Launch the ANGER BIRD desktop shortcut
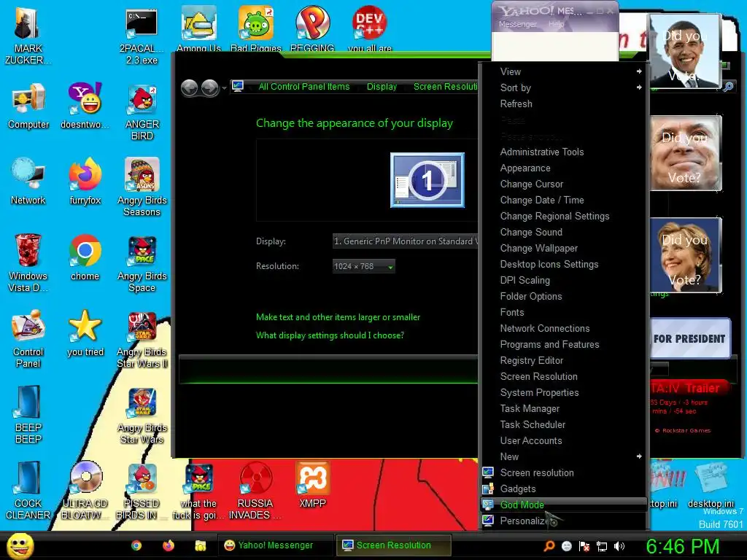Screen dimensions: 747x560 142,112
